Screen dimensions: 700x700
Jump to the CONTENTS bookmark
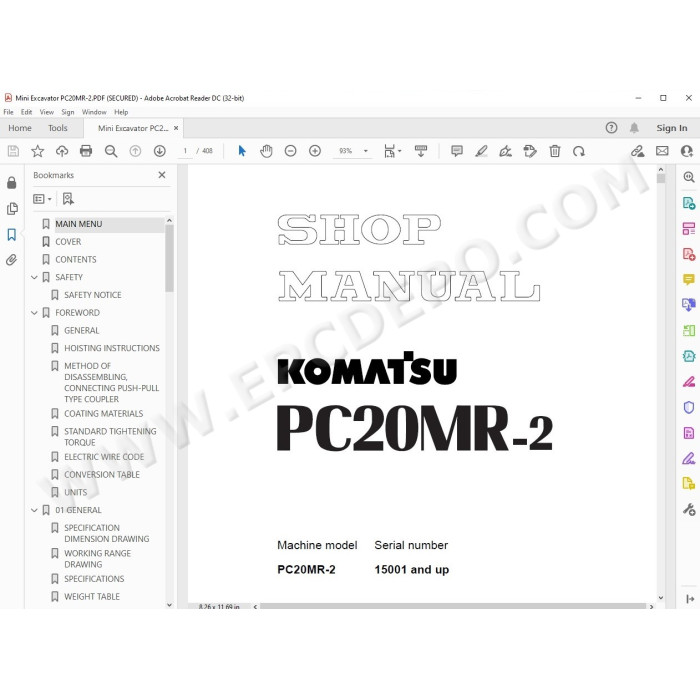point(76,260)
